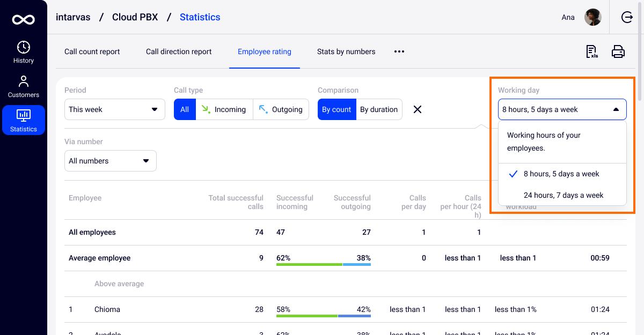
Task: Switch to Call direction report tab
Action: [x=179, y=51]
